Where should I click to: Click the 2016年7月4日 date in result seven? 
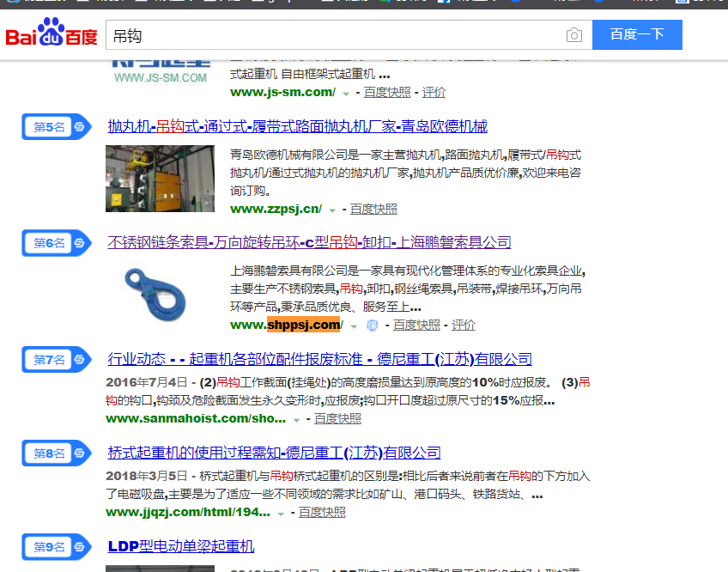tap(146, 382)
